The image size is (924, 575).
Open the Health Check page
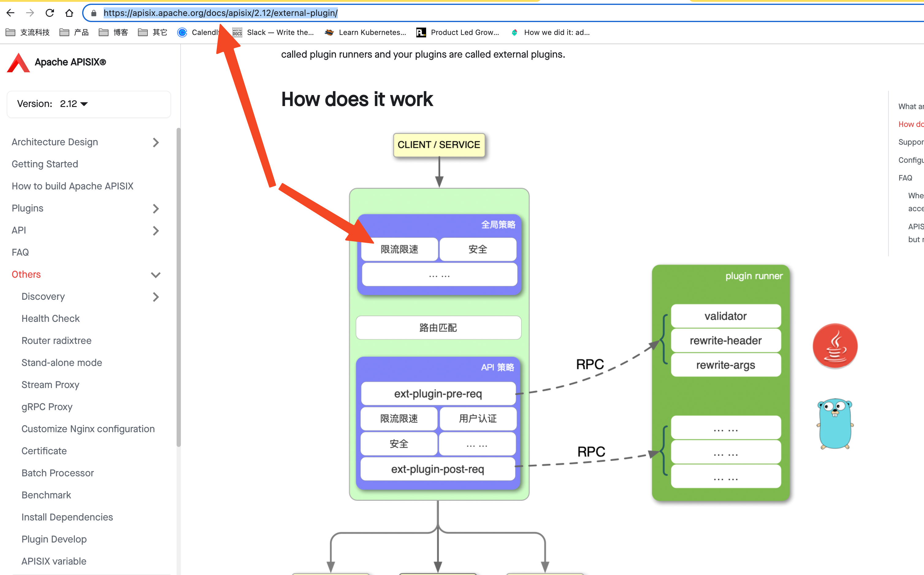pyautogui.click(x=51, y=319)
